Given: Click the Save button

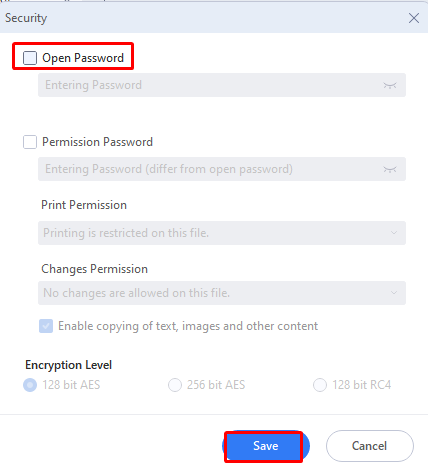Looking at the screenshot, I should click(x=266, y=446).
